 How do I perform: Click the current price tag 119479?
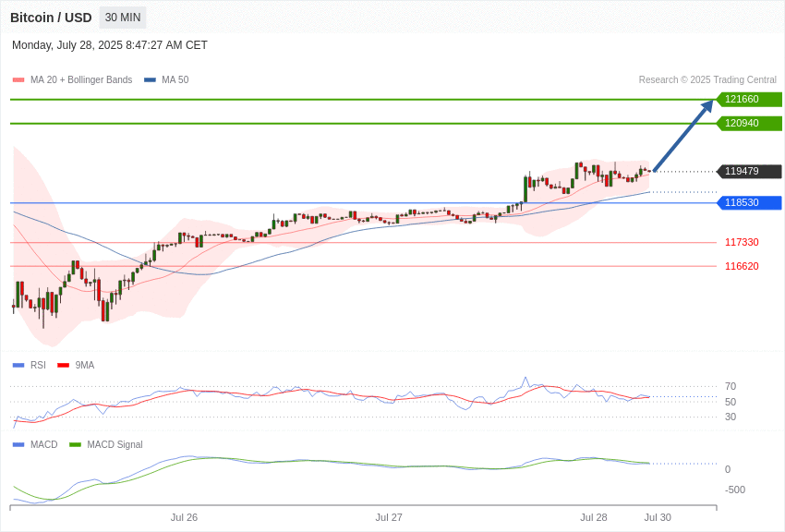pos(750,171)
